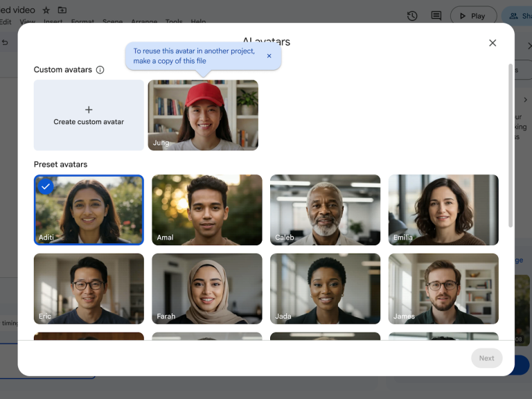Choose the Amal preset avatar
This screenshot has width=532, height=399.
207,210
